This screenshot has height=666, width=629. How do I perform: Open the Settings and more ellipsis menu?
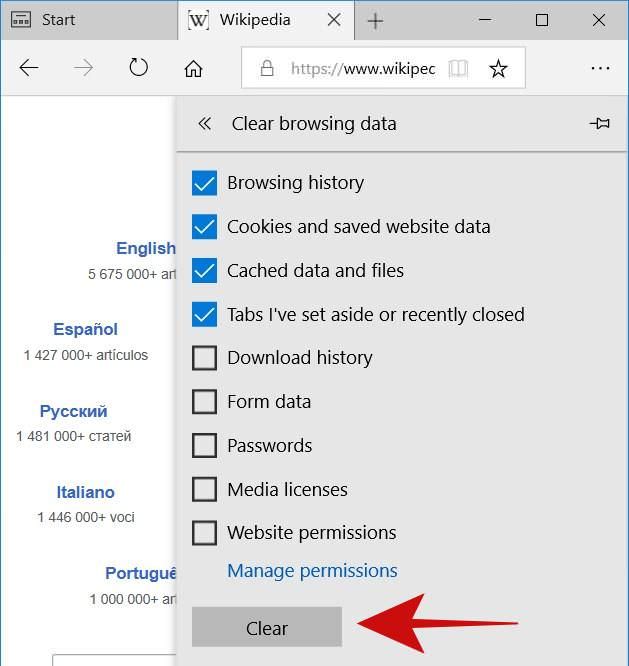(600, 68)
